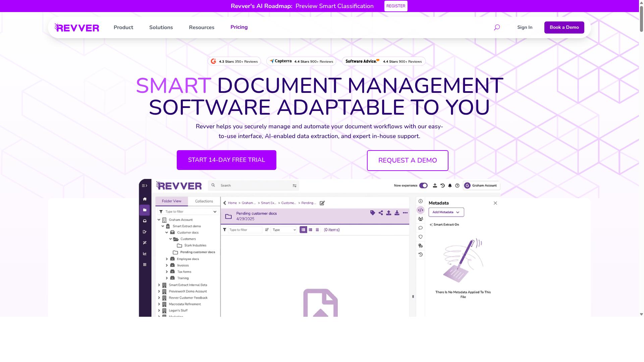Open the info icon in the right panel strip
The height and width of the screenshot is (362, 644).
pos(421,201)
